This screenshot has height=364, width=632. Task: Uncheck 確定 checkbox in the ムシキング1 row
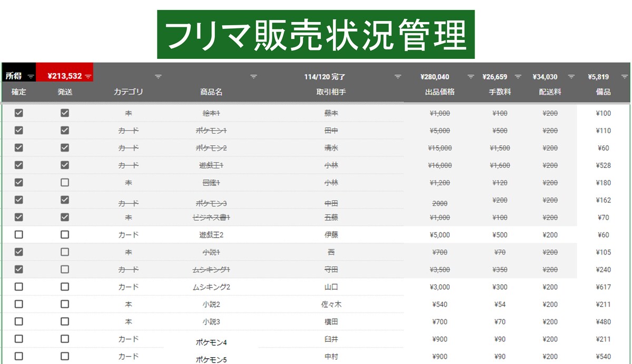point(19,269)
